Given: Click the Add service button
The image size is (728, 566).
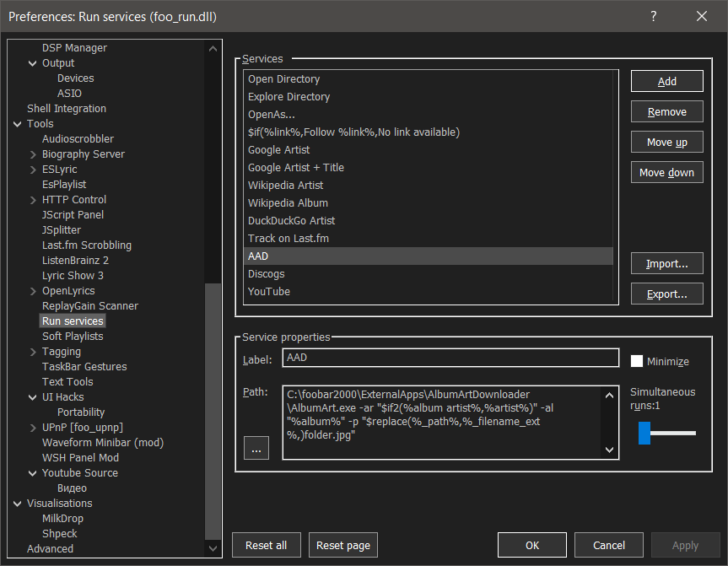Looking at the screenshot, I should tap(666, 81).
